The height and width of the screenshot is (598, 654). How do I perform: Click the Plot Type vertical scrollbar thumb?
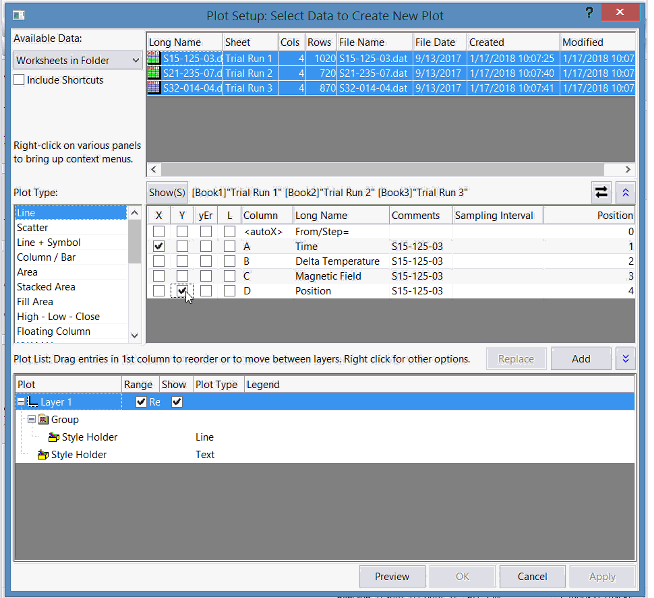coord(134,242)
